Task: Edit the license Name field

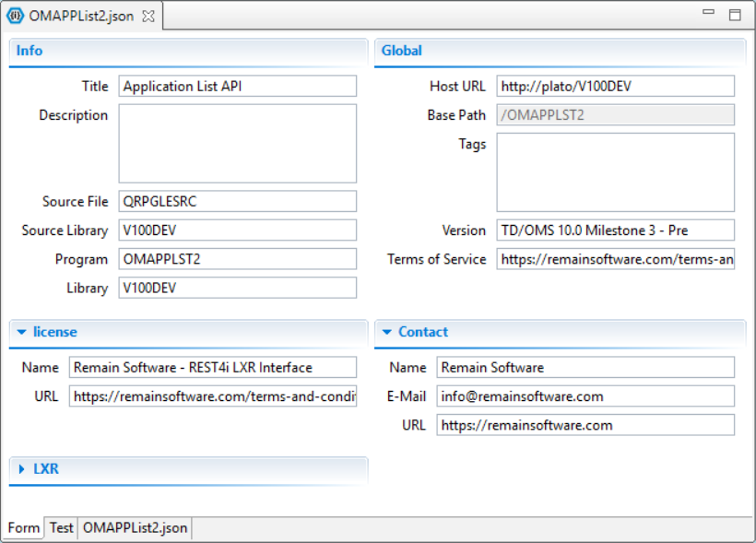Action: coord(212,368)
